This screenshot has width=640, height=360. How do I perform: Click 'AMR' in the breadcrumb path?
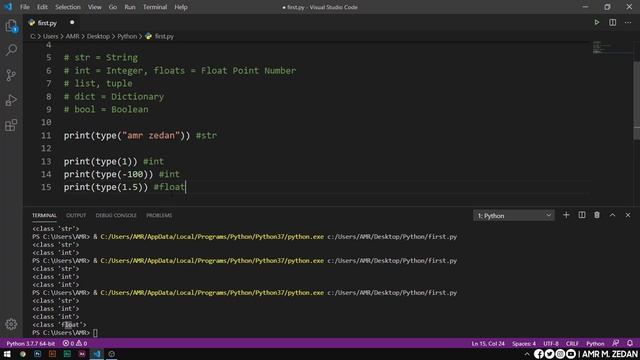pos(72,36)
